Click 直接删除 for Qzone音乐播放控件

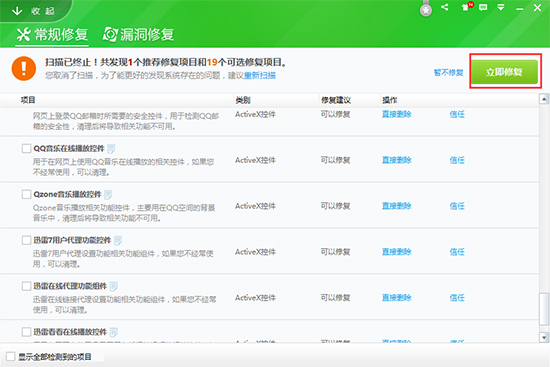tap(396, 206)
